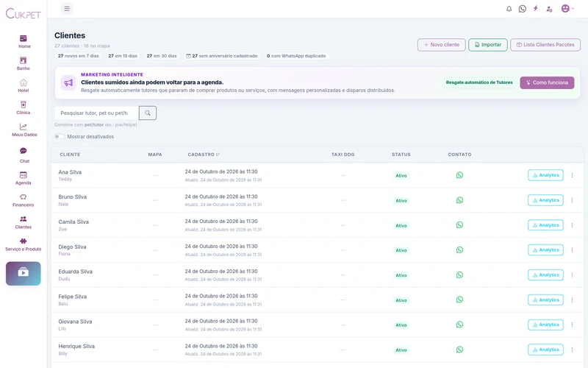Open Analytics for Diego Silva
The image size is (588, 368).
click(x=545, y=250)
